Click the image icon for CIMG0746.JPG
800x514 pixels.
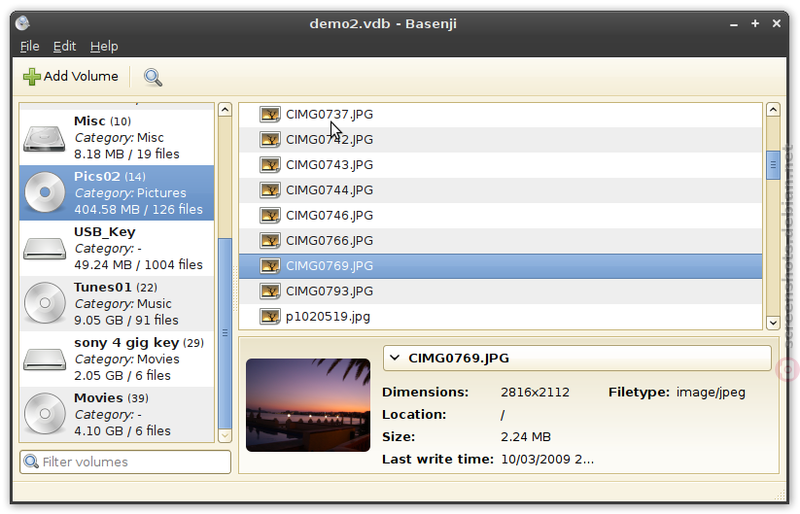pyautogui.click(x=270, y=215)
